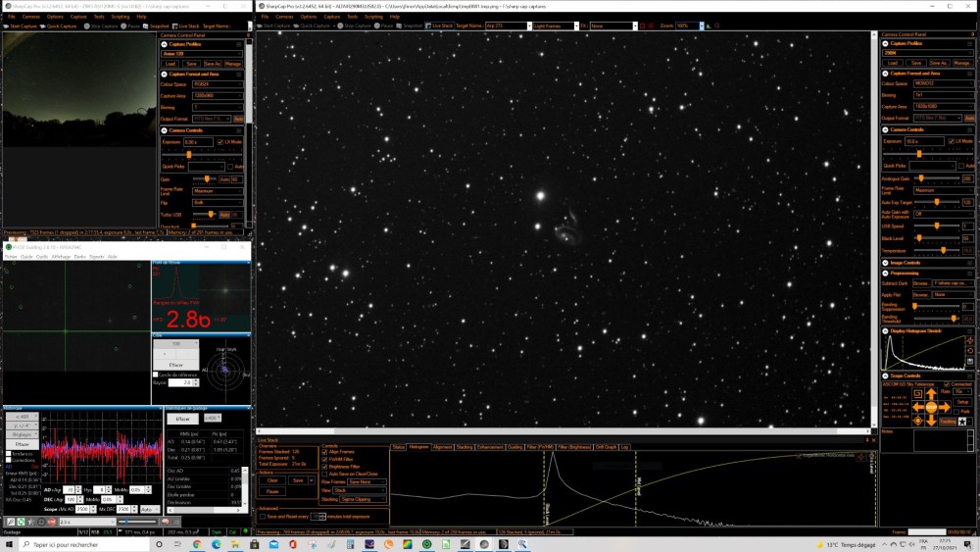Click the scope move up arrow

point(931,394)
